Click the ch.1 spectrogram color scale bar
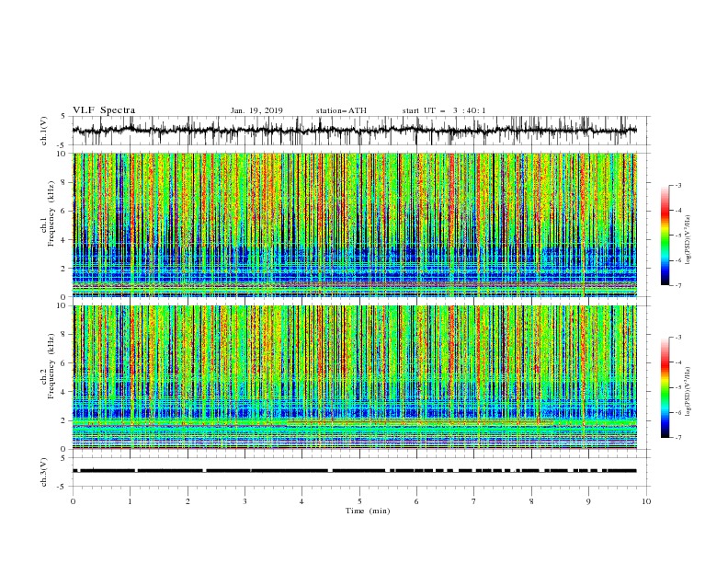 pos(665,236)
